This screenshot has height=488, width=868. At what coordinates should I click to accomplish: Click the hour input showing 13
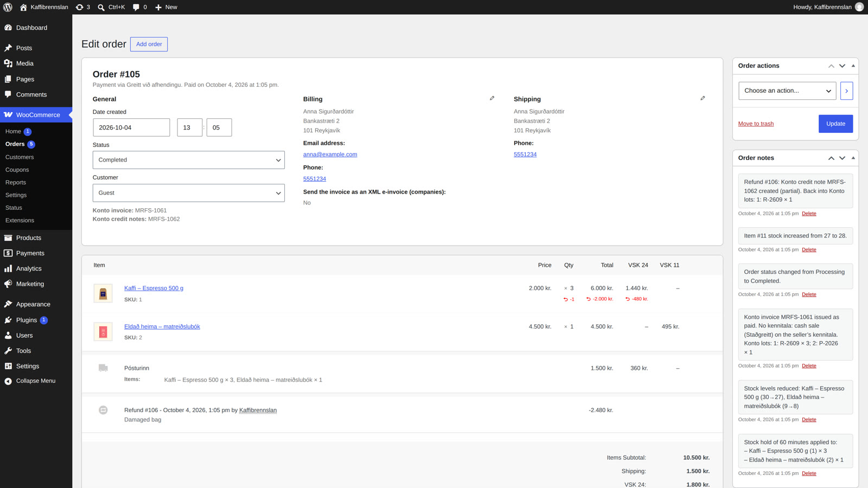pyautogui.click(x=190, y=127)
